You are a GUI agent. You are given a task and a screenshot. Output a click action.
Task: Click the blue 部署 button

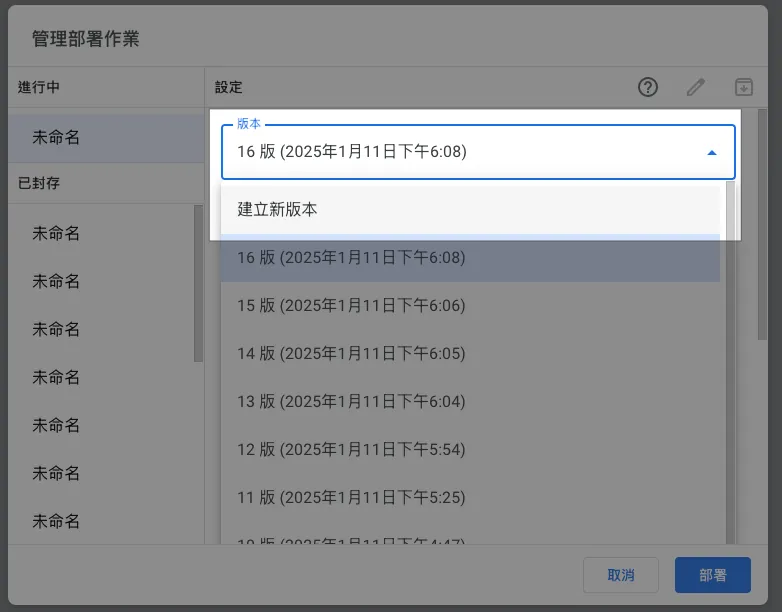click(712, 575)
